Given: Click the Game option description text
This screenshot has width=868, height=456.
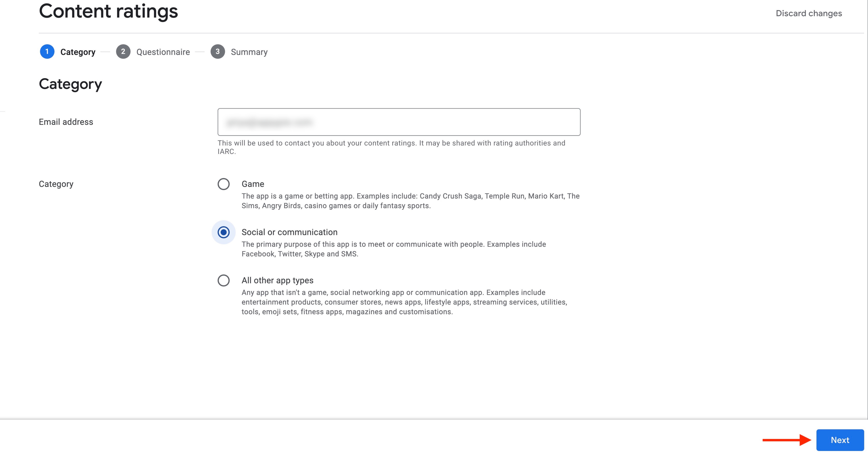Looking at the screenshot, I should 410,201.
